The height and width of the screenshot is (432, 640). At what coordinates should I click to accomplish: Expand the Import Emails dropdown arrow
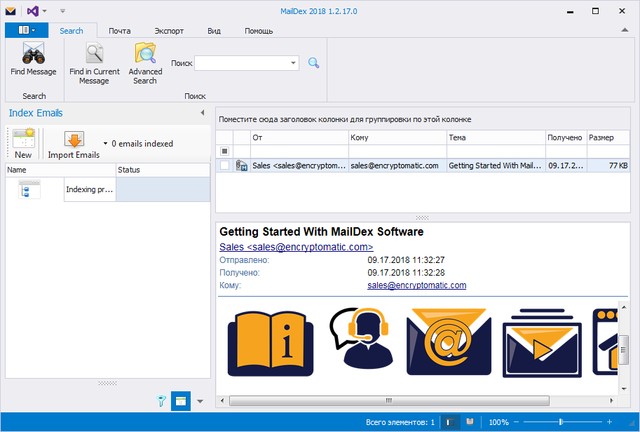point(105,144)
